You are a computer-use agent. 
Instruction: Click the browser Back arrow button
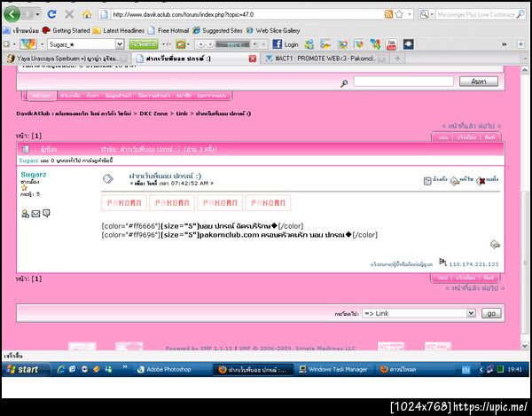pos(12,14)
